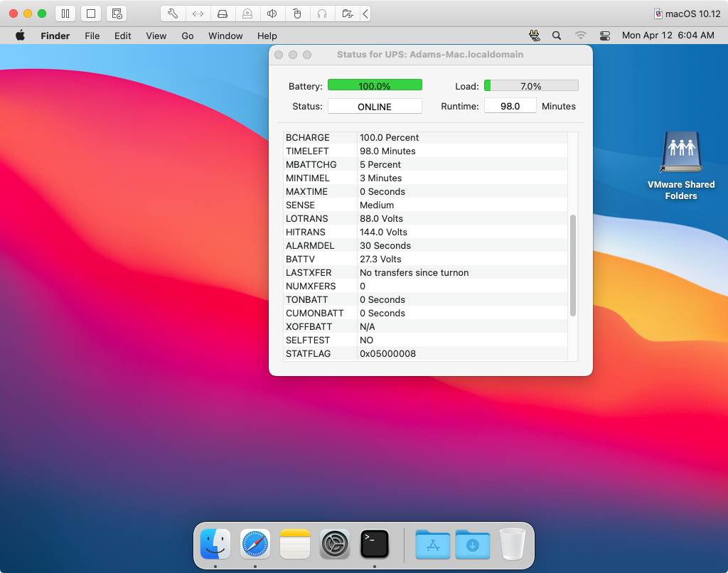Image resolution: width=728 pixels, height=573 pixels.
Task: Click the Battery 100.0% progress bar
Action: [375, 85]
